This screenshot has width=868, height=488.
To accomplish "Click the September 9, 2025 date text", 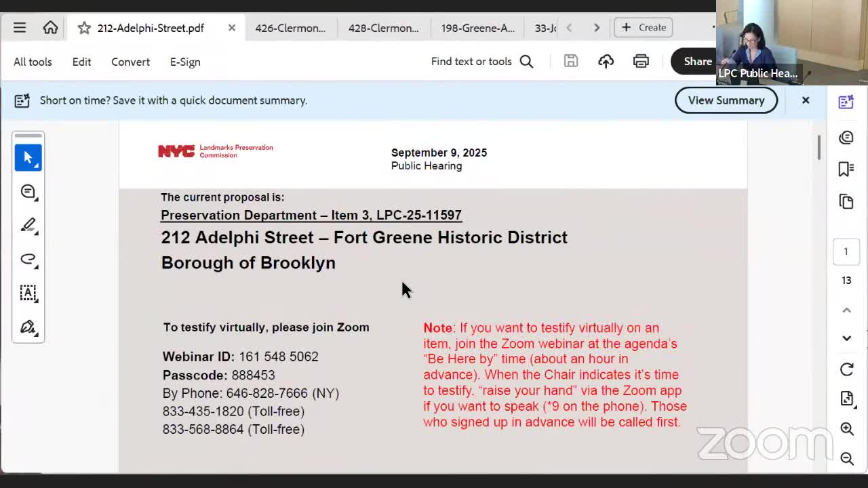I will click(x=439, y=152).
